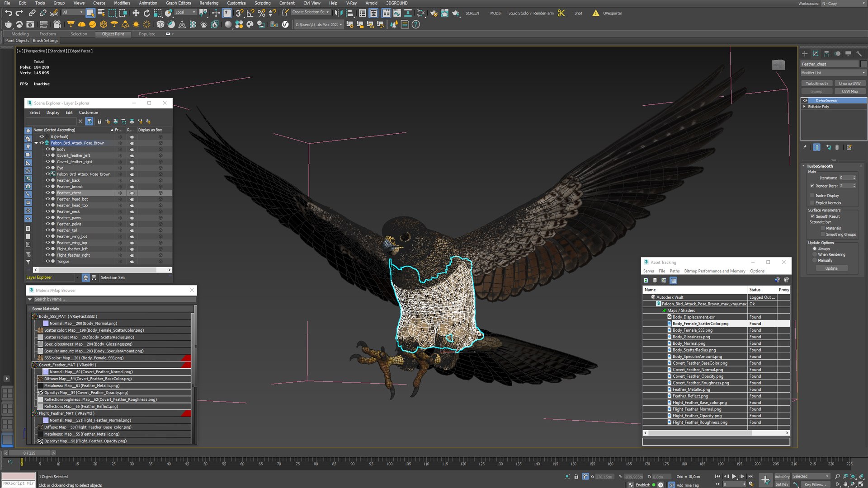Click the Undo arrow icon
This screenshot has height=488, width=868.
pyautogui.click(x=9, y=13)
